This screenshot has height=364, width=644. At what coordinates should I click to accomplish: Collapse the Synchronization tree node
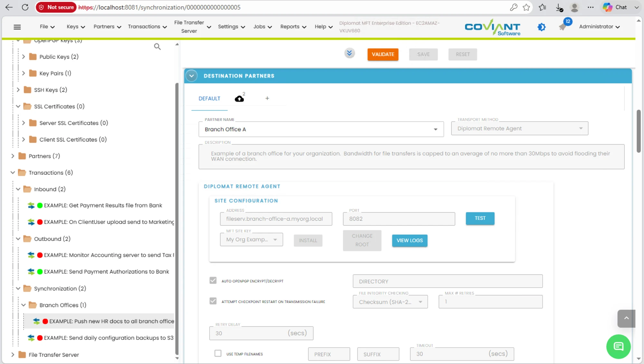tap(18, 289)
